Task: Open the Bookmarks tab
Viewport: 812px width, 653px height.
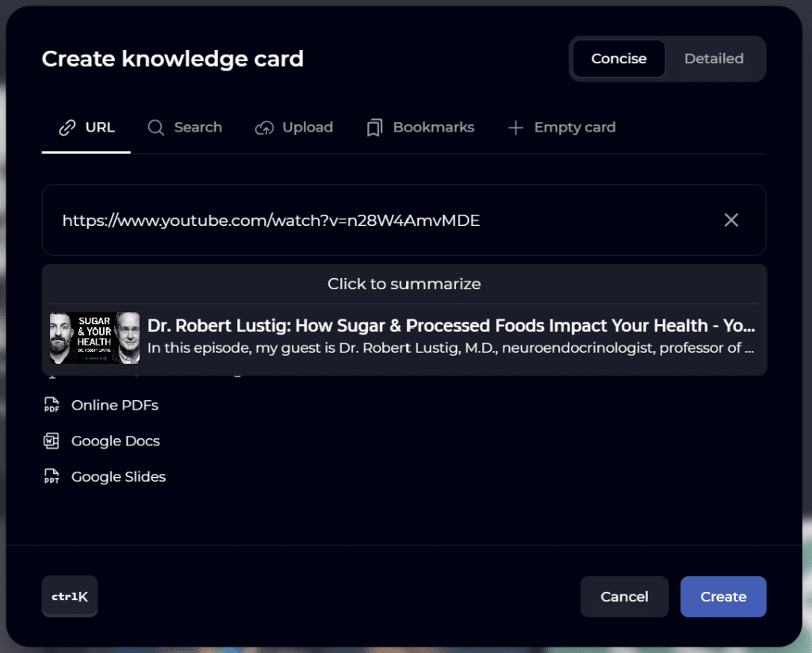Action: tap(419, 127)
